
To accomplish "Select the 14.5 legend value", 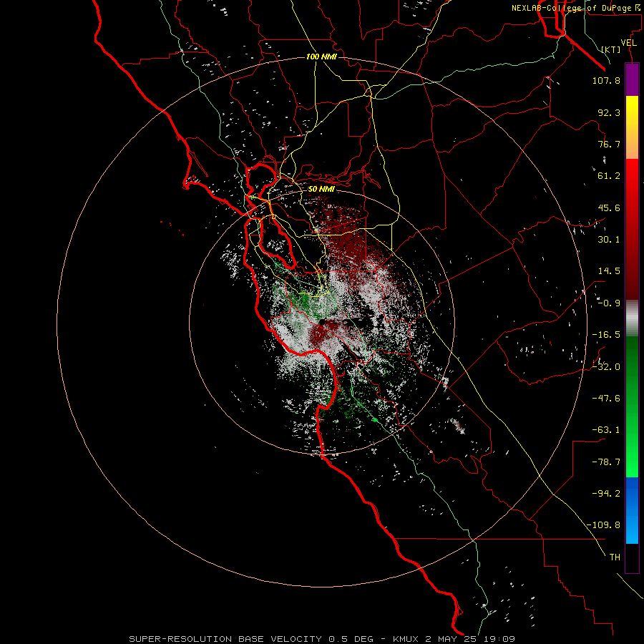I will [609, 271].
